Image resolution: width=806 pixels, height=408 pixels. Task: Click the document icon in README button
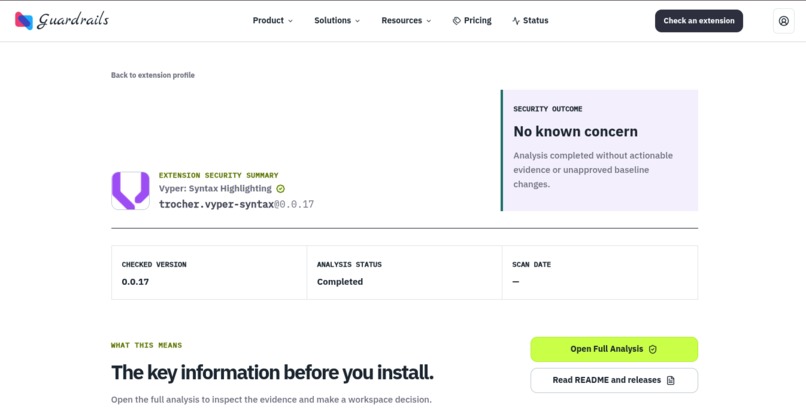(670, 380)
